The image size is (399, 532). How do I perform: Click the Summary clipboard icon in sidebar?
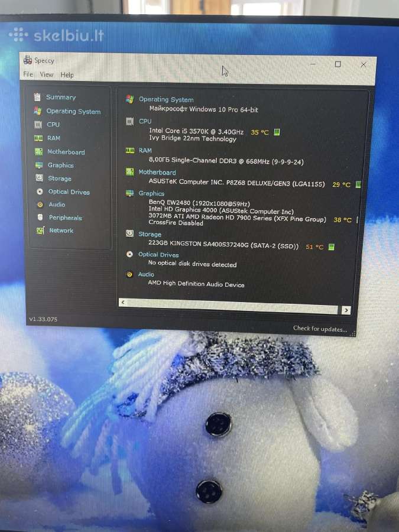pyautogui.click(x=37, y=97)
